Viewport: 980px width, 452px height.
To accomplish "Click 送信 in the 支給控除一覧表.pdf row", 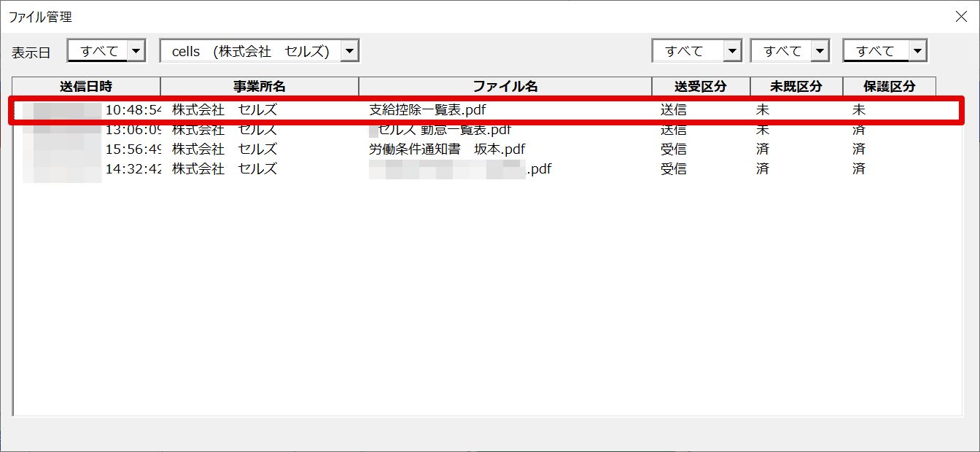I will [673, 111].
